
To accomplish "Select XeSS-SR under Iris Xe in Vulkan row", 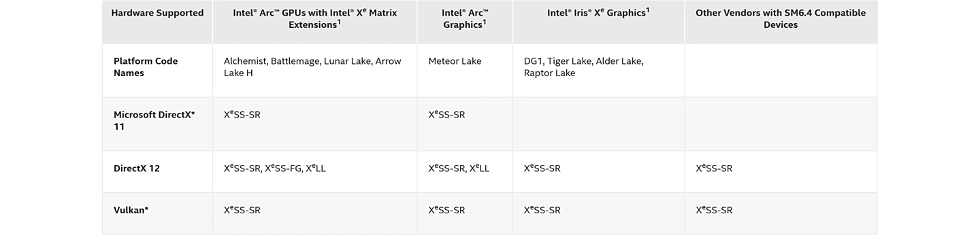I will coord(542,210).
